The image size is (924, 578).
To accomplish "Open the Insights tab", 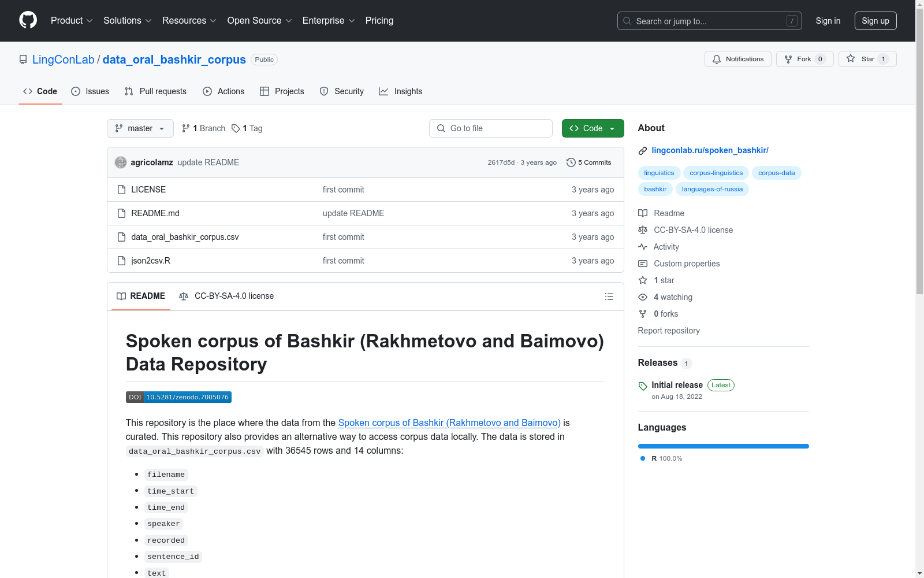I will tap(400, 91).
